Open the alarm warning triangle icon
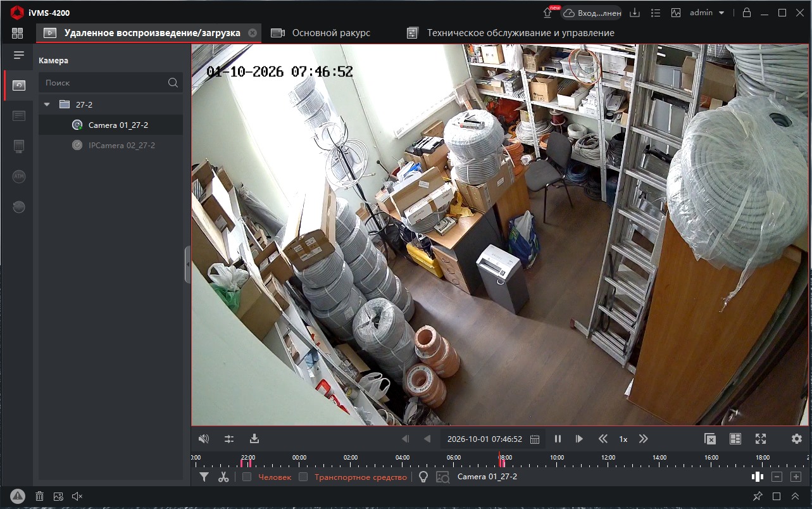 [18, 496]
